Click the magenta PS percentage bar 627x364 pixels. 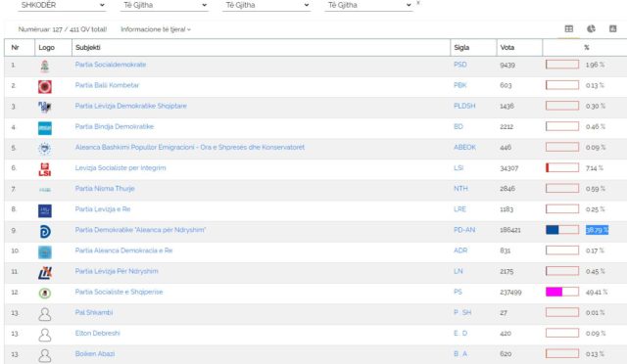562,292
